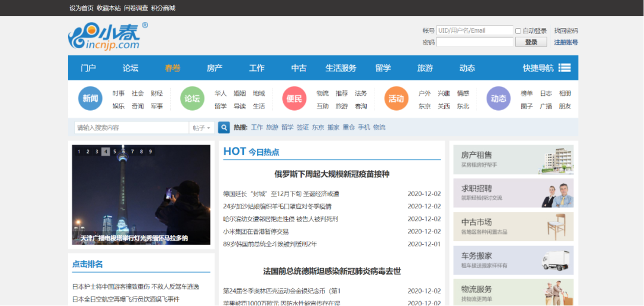Switch slideshow to slide 9
The height and width of the screenshot is (306, 644).
151,152
